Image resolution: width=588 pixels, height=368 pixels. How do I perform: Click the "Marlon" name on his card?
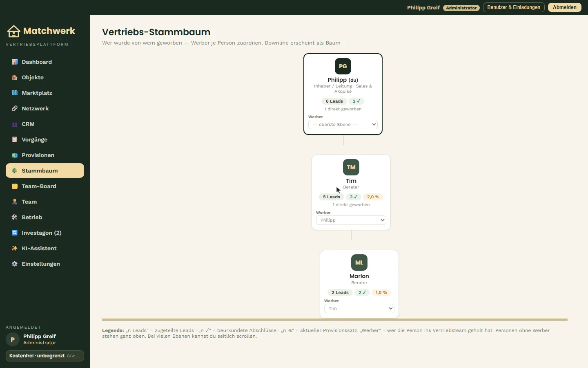pos(359,276)
